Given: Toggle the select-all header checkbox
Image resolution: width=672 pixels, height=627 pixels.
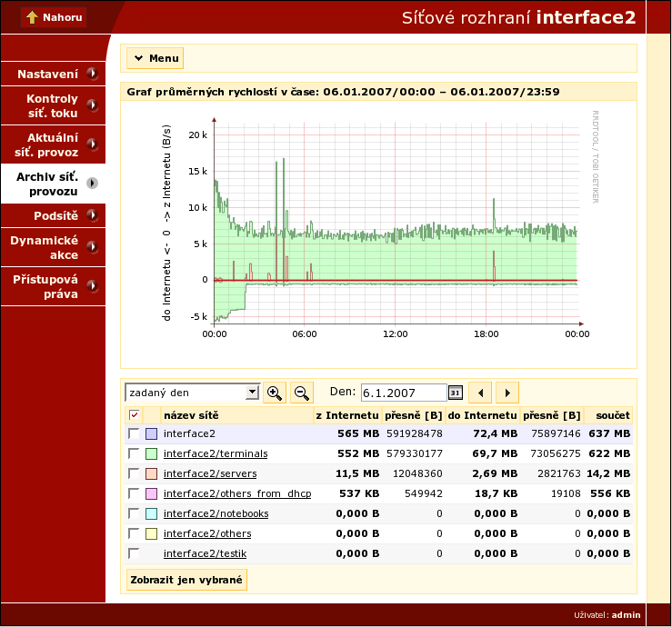Looking at the screenshot, I should point(135,415).
